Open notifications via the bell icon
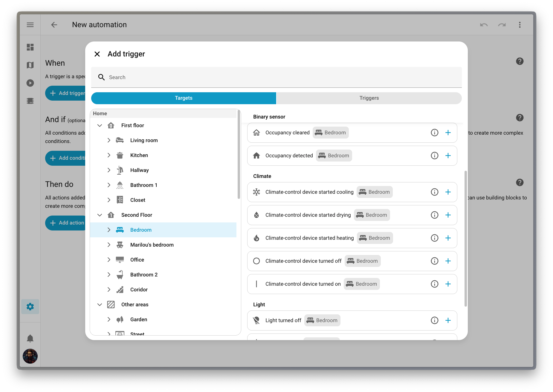This screenshot has height=392, width=553. tap(30, 338)
